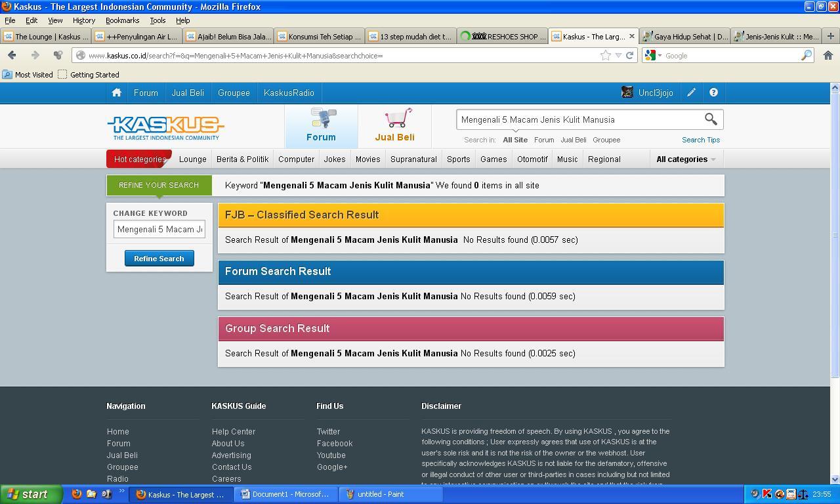Click Firefox icon in quick launch

pyautogui.click(x=77, y=494)
